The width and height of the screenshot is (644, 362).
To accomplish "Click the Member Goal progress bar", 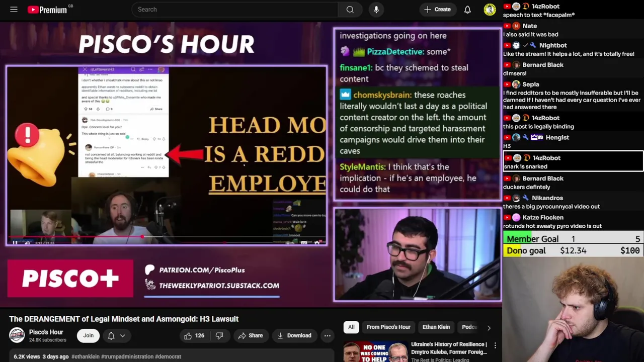I will (573, 239).
